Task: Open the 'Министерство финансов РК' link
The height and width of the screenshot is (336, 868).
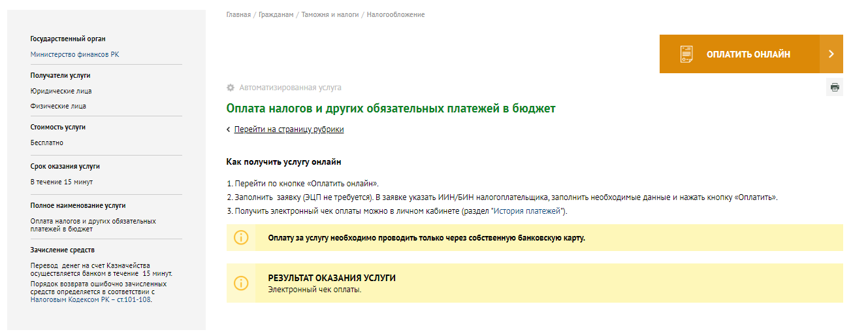Action: tap(74, 55)
